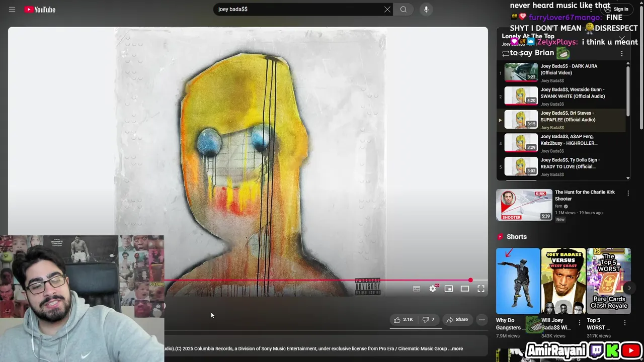This screenshot has width=644, height=362.
Task: Toggle loop playlist button
Action: pyautogui.click(x=505, y=53)
